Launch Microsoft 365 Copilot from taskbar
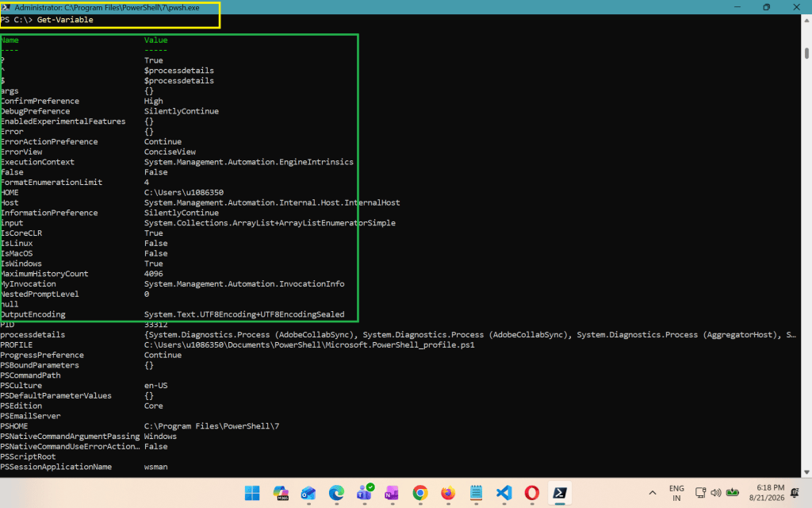Image resolution: width=812 pixels, height=508 pixels. click(x=281, y=493)
